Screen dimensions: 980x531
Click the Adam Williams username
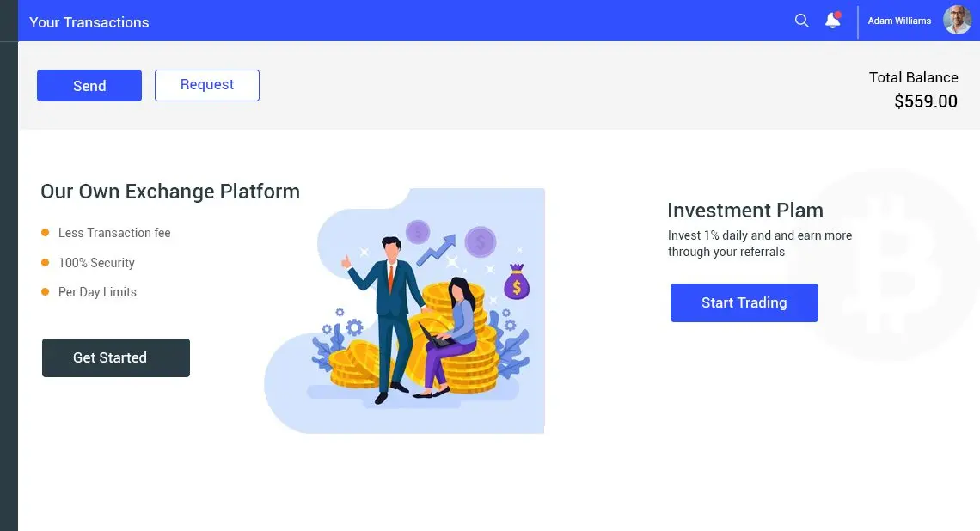[899, 21]
